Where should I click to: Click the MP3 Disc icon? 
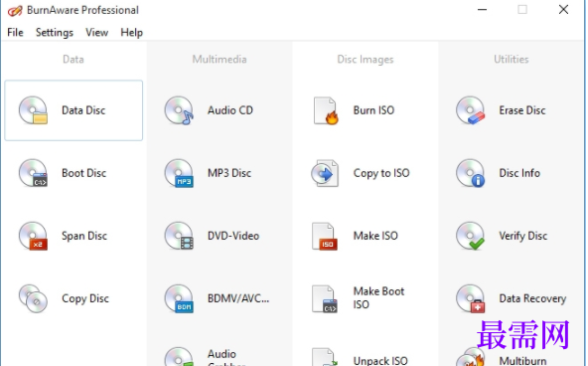[x=179, y=173]
